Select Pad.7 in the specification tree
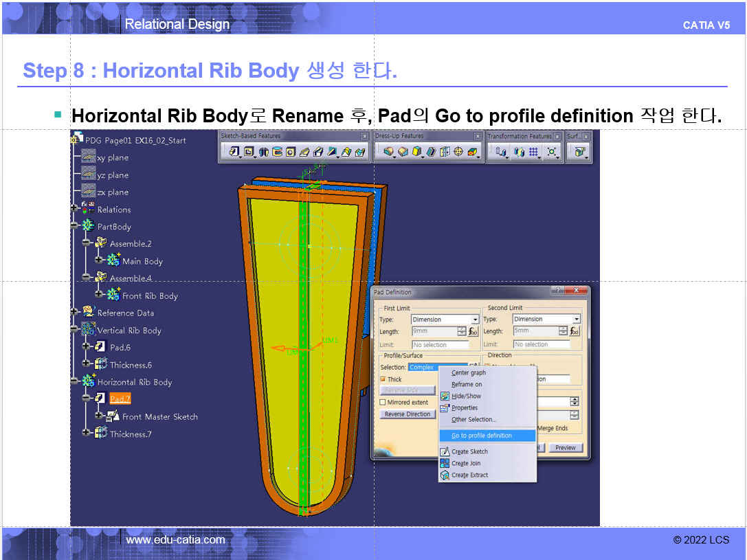This screenshot has height=560, width=747. 120,399
